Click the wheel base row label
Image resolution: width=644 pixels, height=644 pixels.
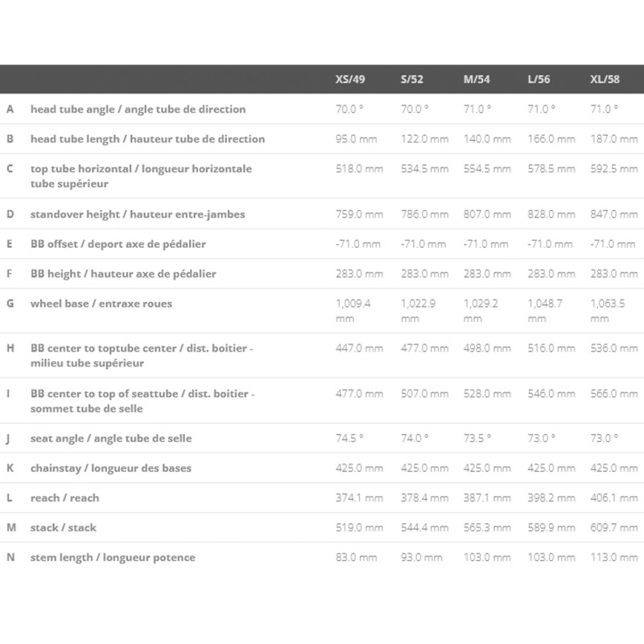pos(101,303)
